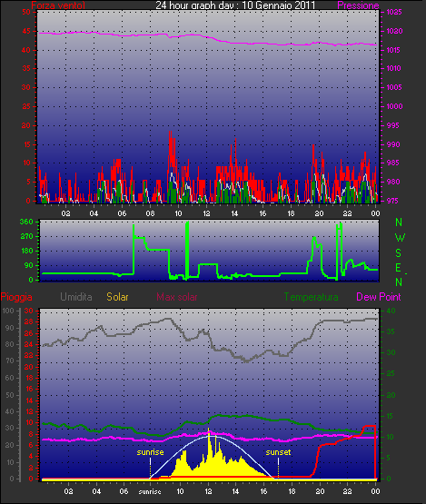Image resolution: width=426 pixels, height=504 pixels.
Task: Click the W compass letter
Action: coord(400,238)
